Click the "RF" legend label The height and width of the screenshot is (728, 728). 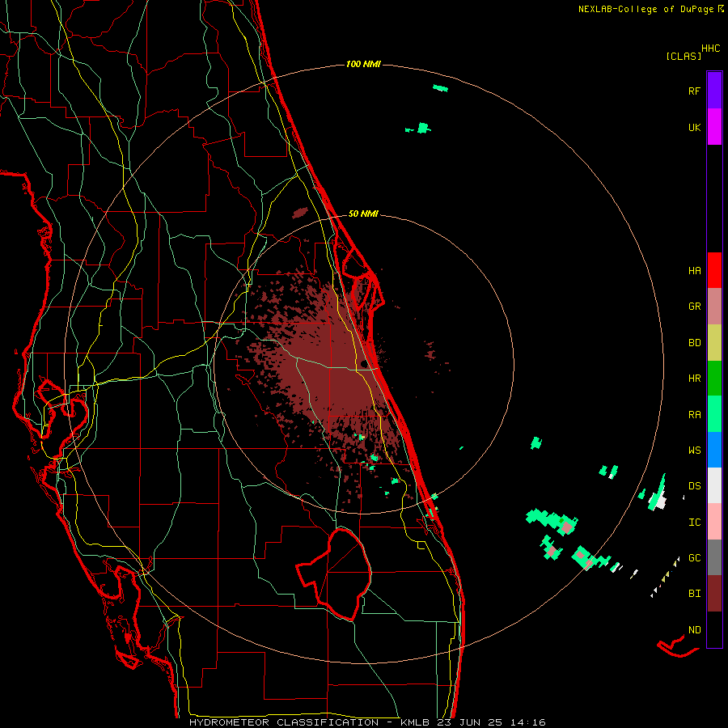694,91
